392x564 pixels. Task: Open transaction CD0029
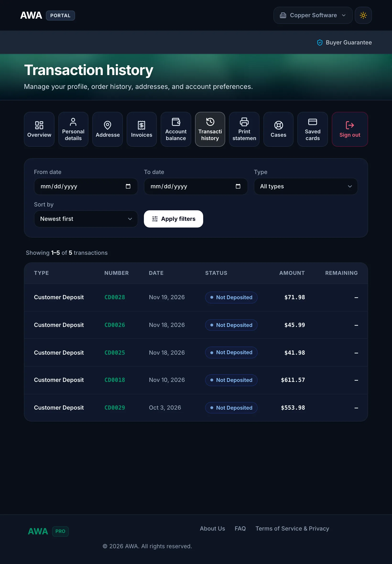coord(115,408)
